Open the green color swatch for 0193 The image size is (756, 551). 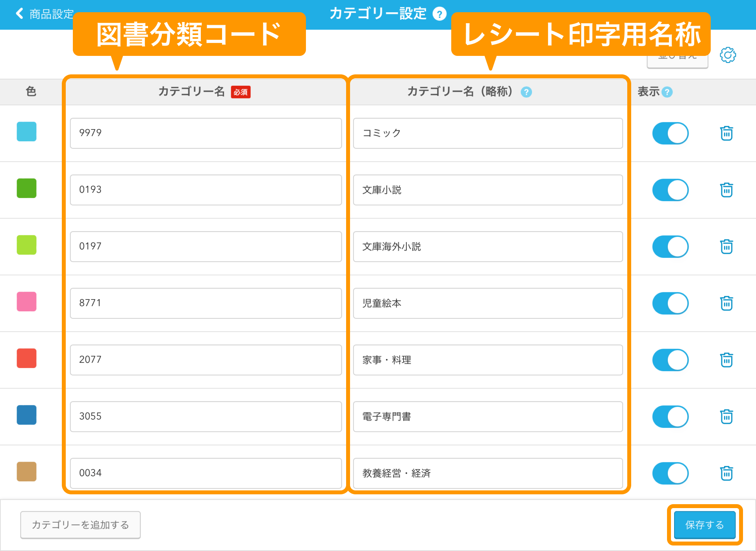pyautogui.click(x=26, y=188)
